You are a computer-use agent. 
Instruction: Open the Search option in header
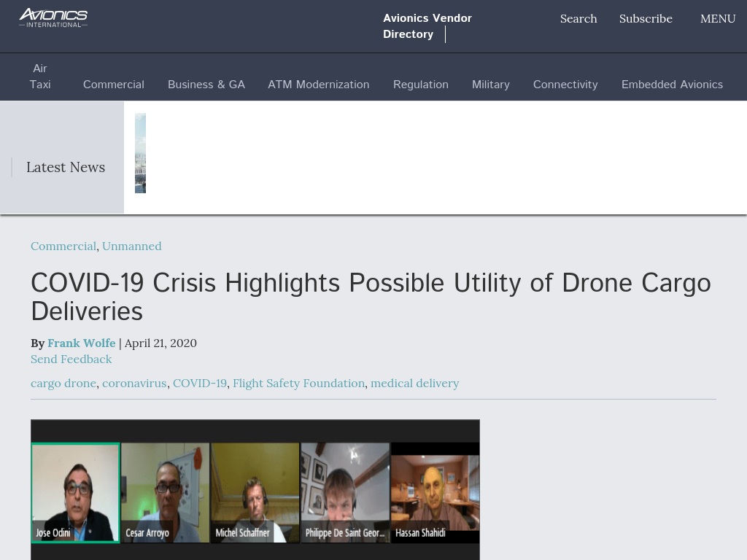coord(578,18)
